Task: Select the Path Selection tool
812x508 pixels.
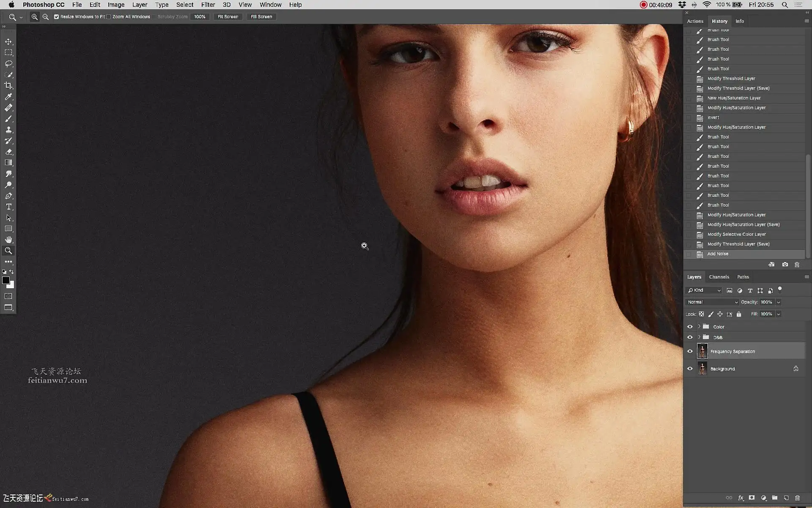Action: tap(8, 218)
